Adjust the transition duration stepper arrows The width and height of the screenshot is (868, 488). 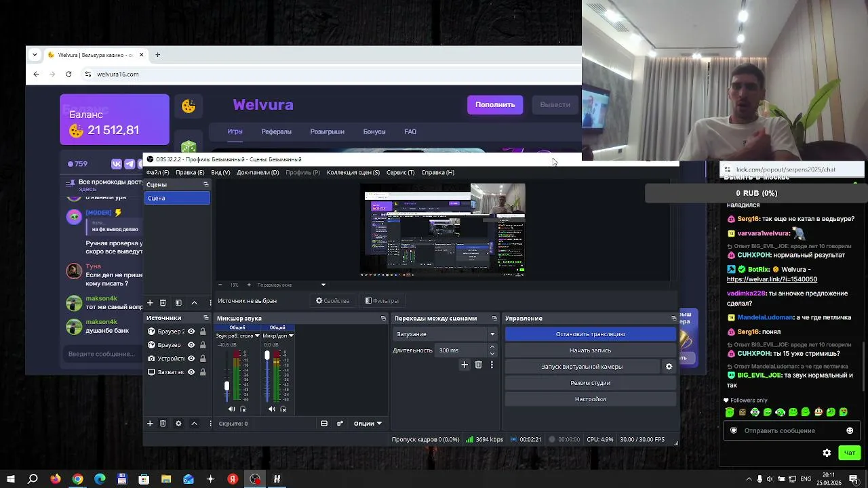pos(492,350)
